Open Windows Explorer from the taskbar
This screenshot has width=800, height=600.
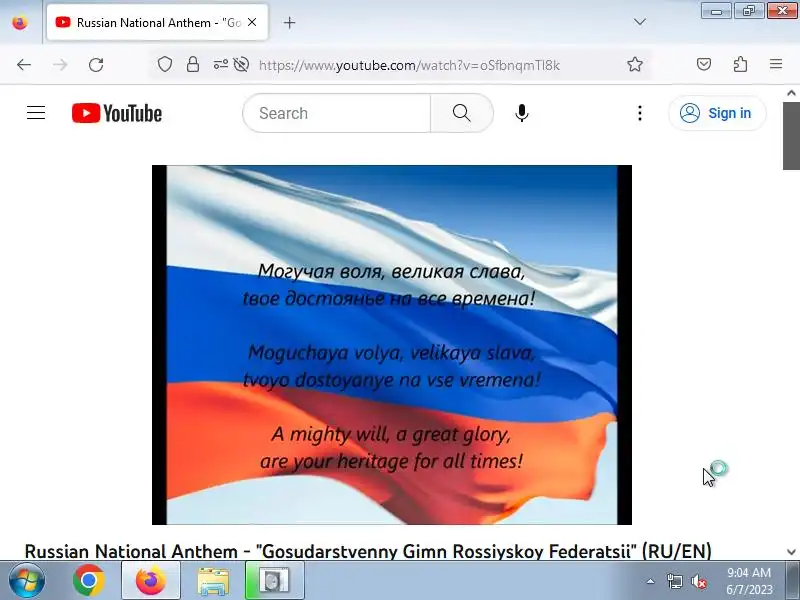tap(213, 581)
